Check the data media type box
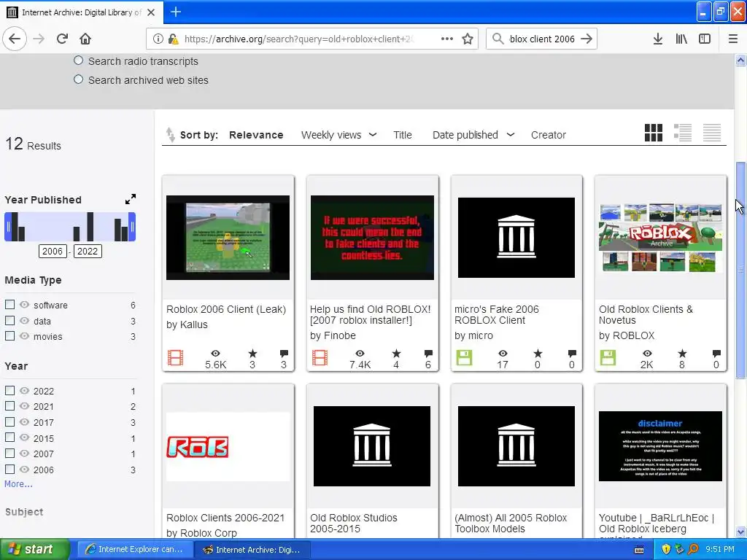 click(9, 321)
